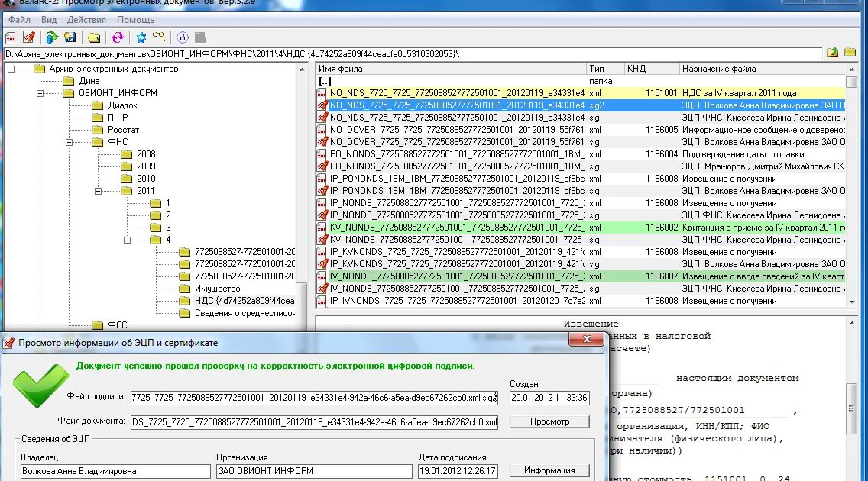Click the Информация button in dialog
The image size is (868, 481).
(549, 470)
